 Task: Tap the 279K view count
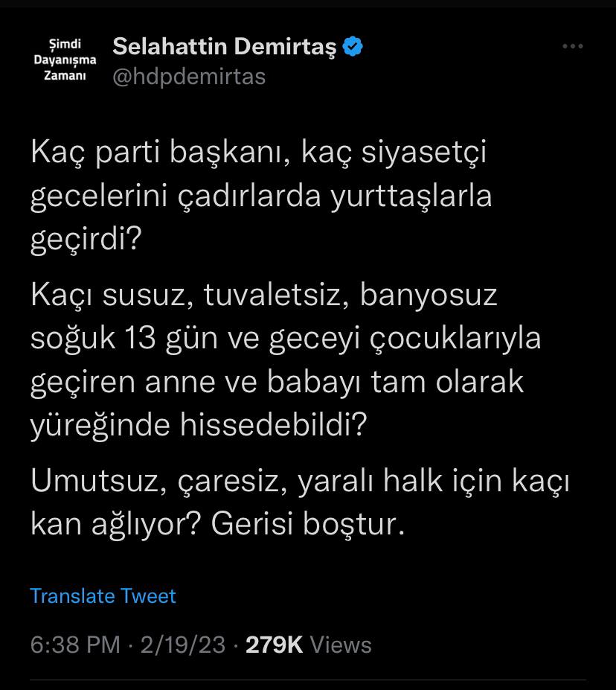pyautogui.click(x=274, y=645)
